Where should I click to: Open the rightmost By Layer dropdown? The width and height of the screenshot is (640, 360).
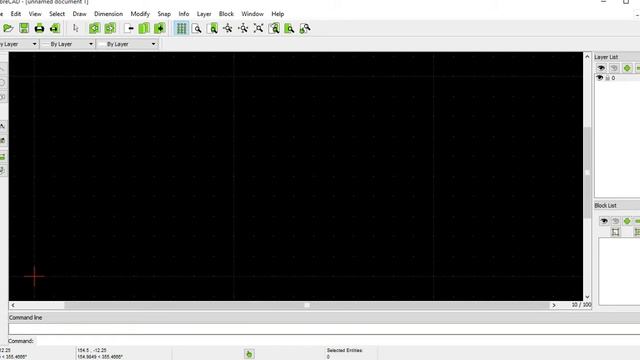pyautogui.click(x=127, y=44)
